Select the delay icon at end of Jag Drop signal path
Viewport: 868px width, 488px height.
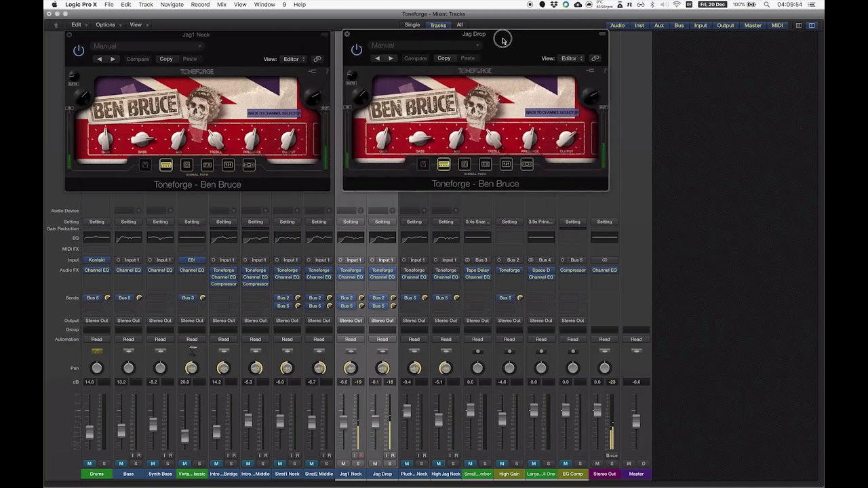tap(527, 164)
